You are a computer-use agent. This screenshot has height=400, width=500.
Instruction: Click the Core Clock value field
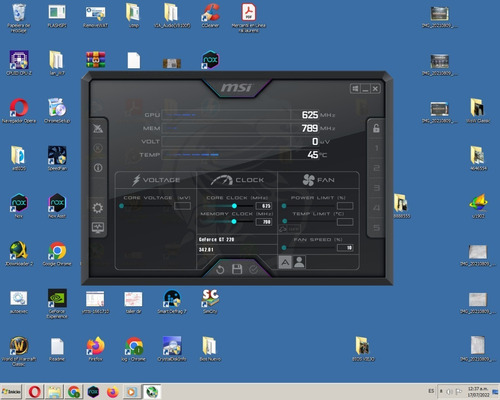(264, 206)
